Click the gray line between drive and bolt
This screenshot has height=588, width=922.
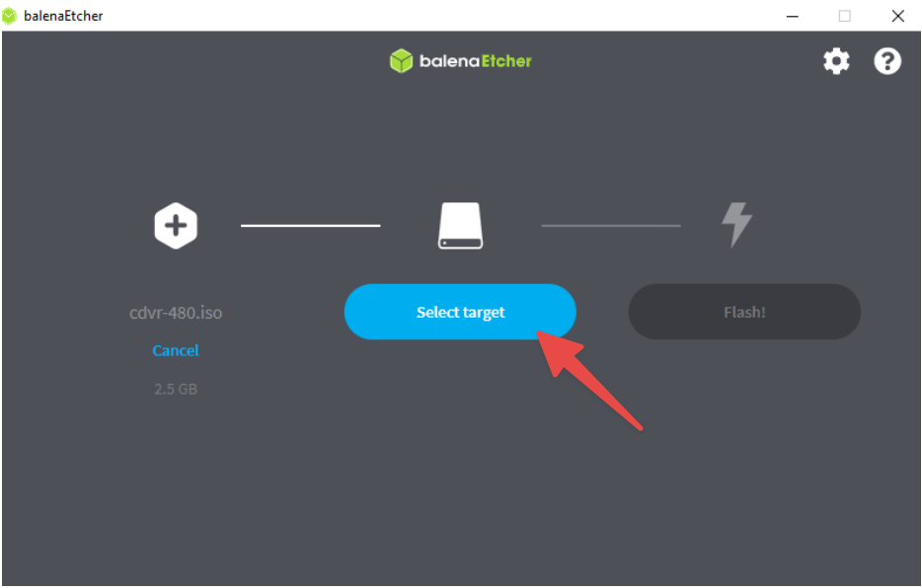click(611, 226)
